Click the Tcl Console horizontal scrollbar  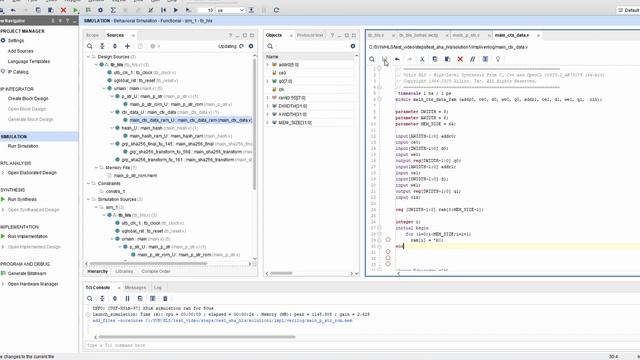pyautogui.click(x=197, y=337)
